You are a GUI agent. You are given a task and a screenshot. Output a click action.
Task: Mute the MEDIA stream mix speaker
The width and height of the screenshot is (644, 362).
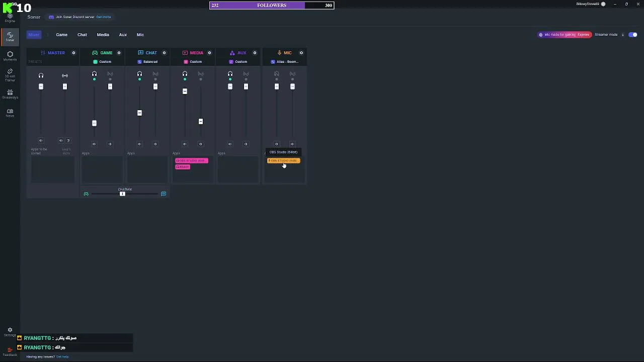(200, 144)
